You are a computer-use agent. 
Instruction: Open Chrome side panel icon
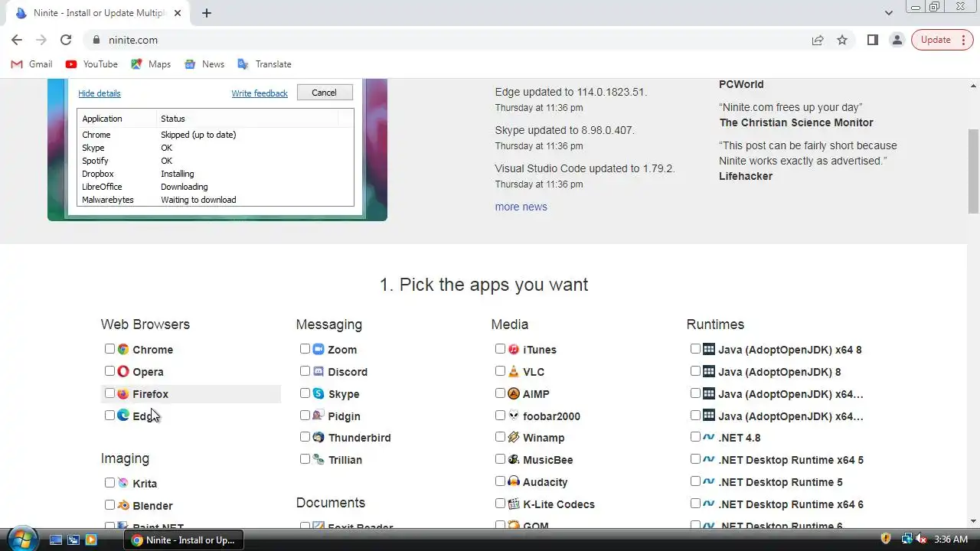pos(872,40)
